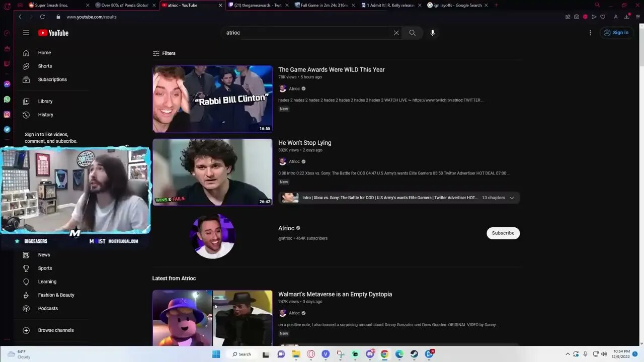Open Shorts in the sidebar
Image resolution: width=644 pixels, height=362 pixels.
pos(45,66)
